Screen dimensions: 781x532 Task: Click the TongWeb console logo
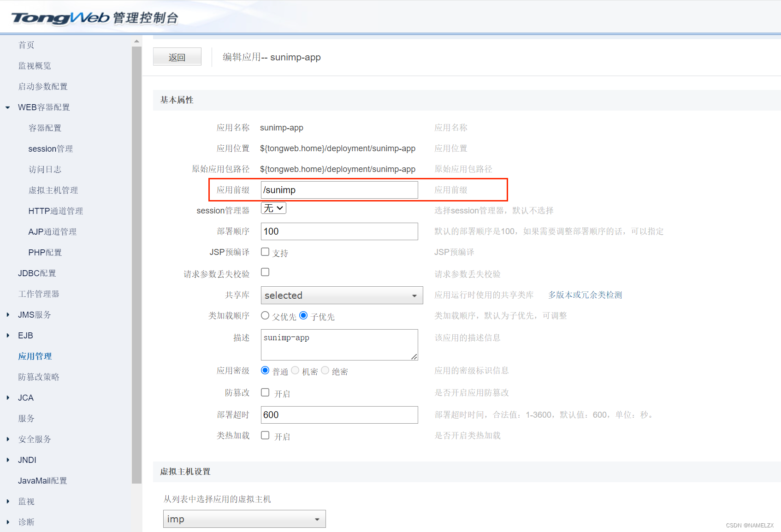(95, 18)
